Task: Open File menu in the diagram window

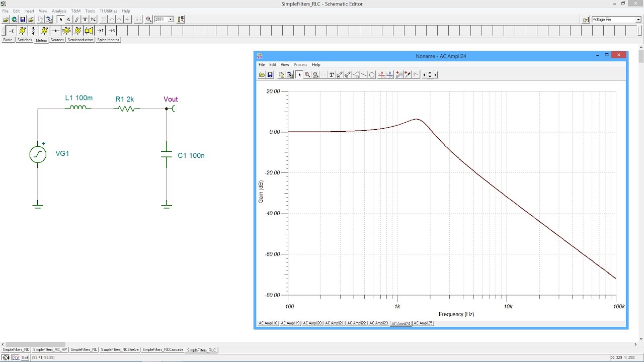Action: [x=262, y=65]
